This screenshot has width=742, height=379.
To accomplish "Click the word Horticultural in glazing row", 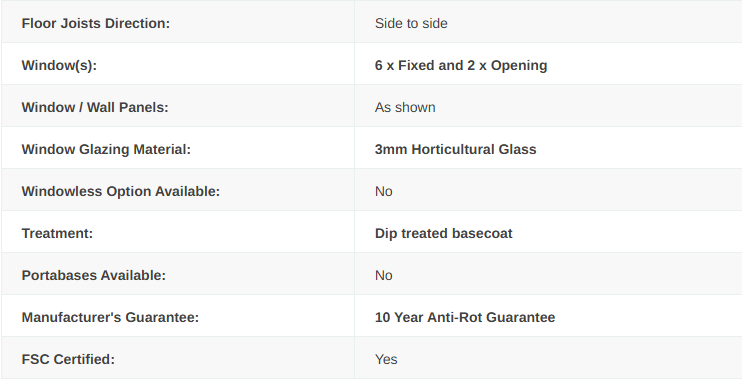I will (453, 150).
